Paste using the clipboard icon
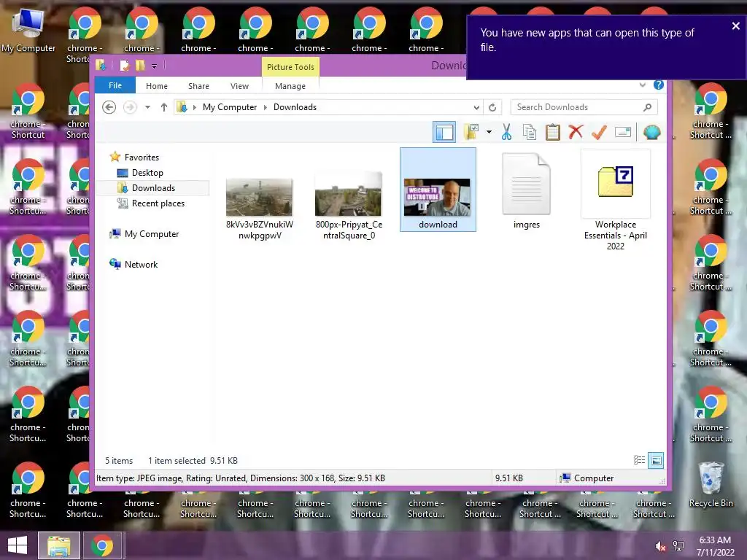Viewport: 747px width, 560px height. click(553, 132)
